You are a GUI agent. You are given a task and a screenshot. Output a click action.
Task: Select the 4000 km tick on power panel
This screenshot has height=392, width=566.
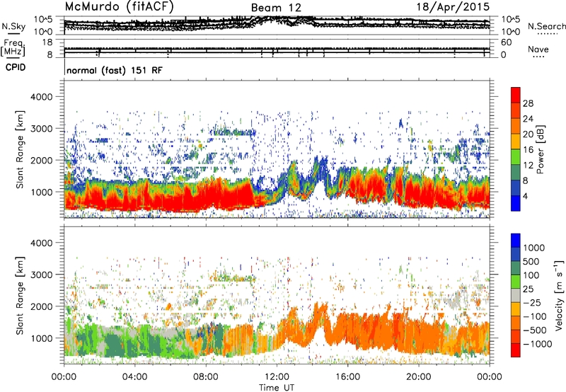pos(42,97)
